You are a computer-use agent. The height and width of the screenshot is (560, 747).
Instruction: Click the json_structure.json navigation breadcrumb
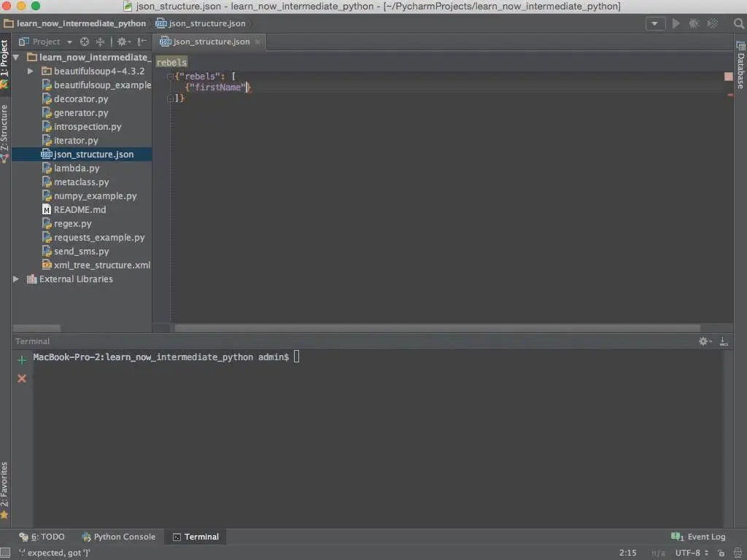tap(201, 23)
